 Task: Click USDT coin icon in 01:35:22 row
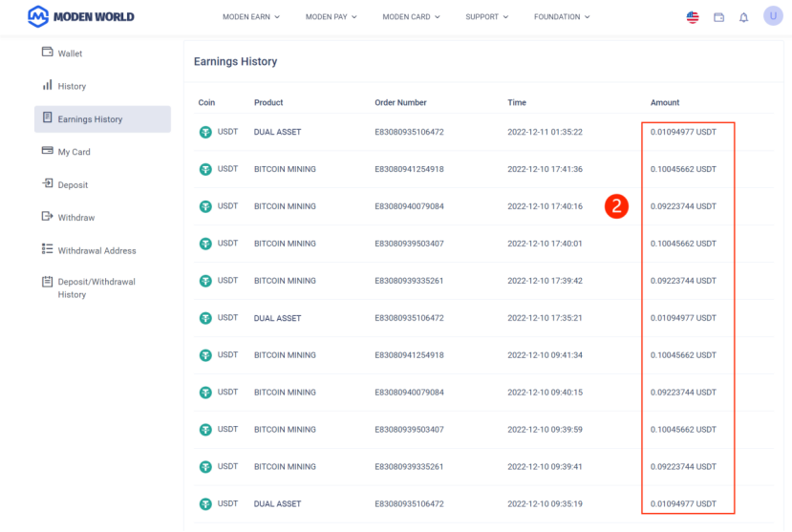click(205, 132)
